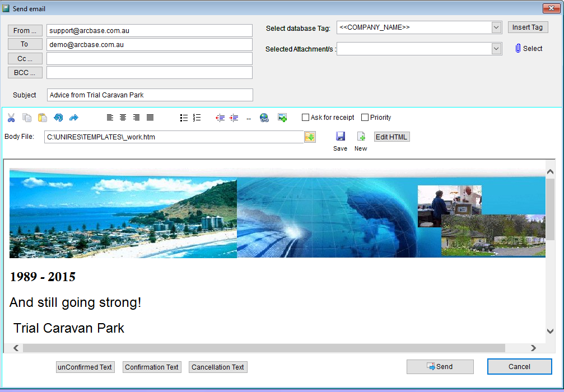564x392 pixels.
Task: Click the Copy icon in toolbar
Action: coord(27,118)
